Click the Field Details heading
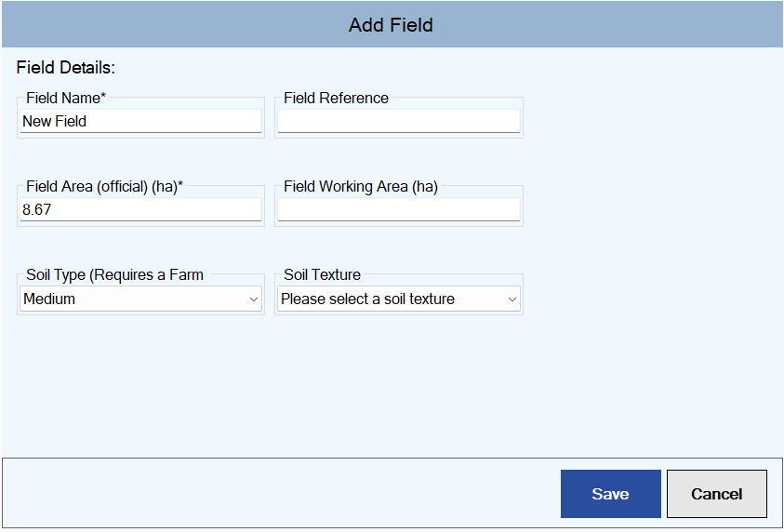Viewport: 784px width, 532px height. 65,68
